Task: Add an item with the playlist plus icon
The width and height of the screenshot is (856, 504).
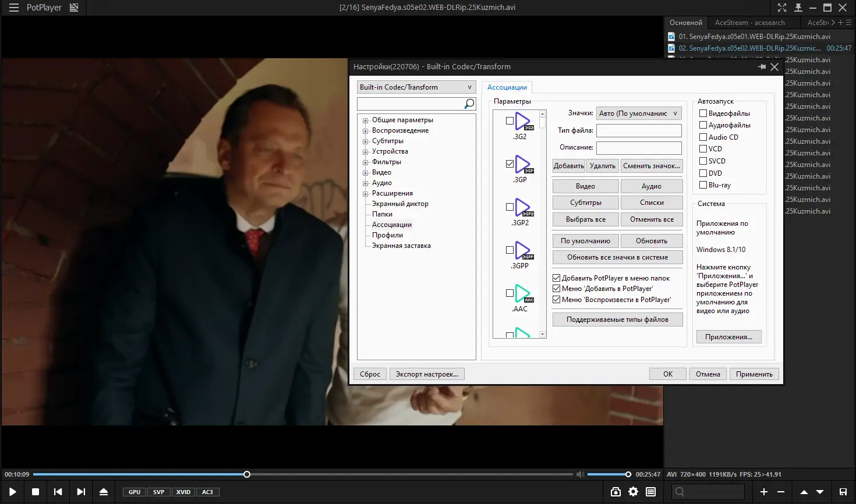Action: (764, 492)
